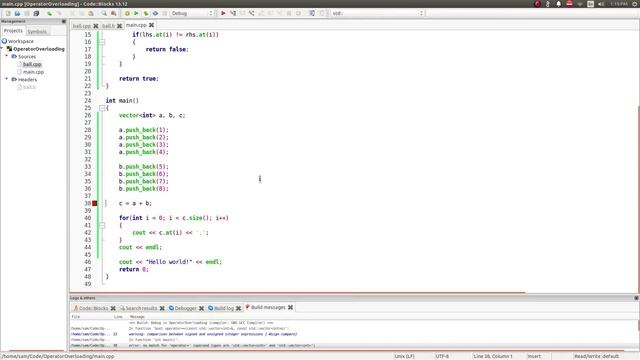Click the New file toolbar icon
640x360 pixels.
point(8,13)
